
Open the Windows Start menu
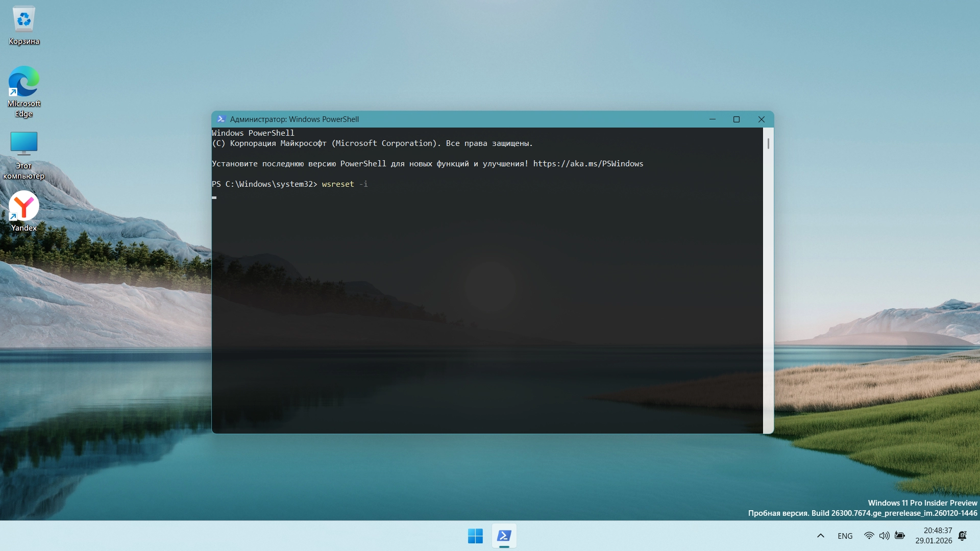pos(475,536)
